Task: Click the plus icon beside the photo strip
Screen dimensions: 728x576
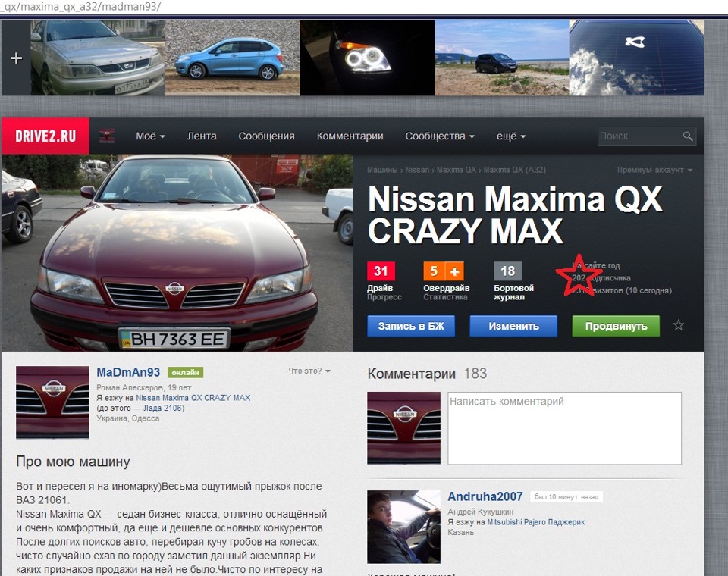Action: coord(16,58)
